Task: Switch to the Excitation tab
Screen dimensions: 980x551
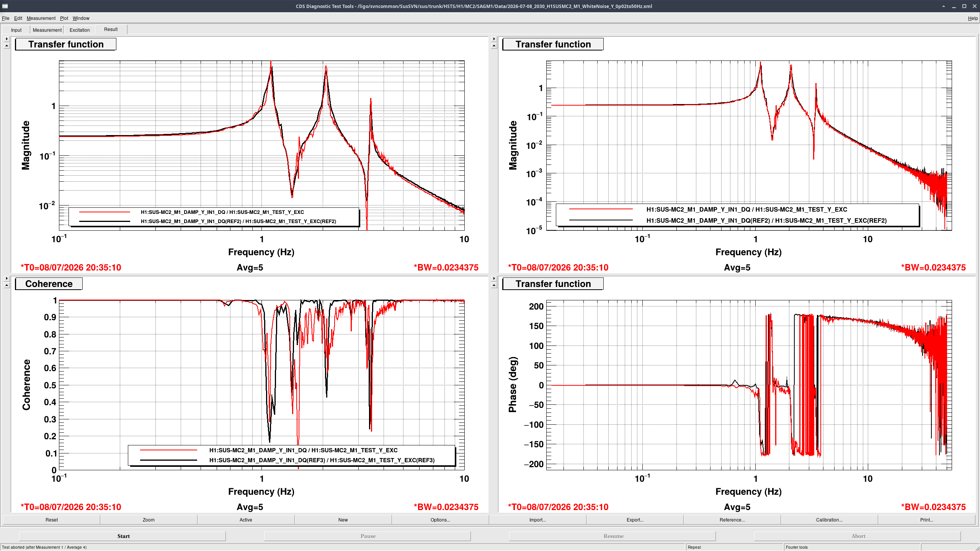Action: coord(80,30)
